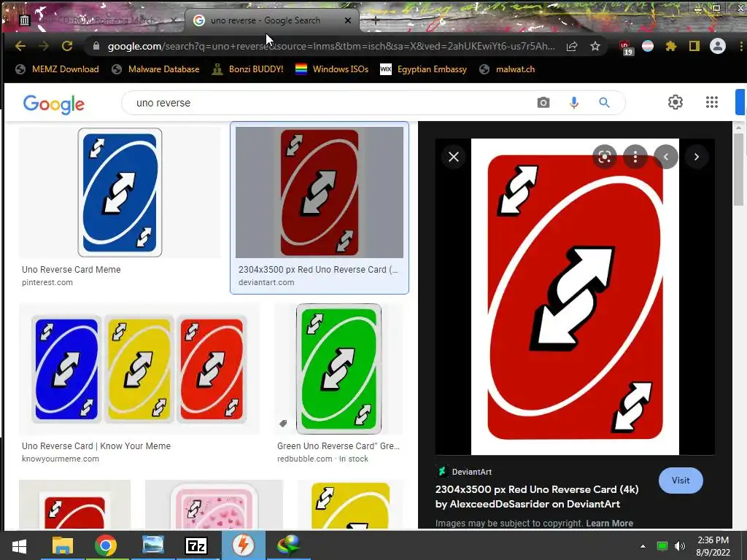Click the address bar URL

pyautogui.click(x=331, y=46)
